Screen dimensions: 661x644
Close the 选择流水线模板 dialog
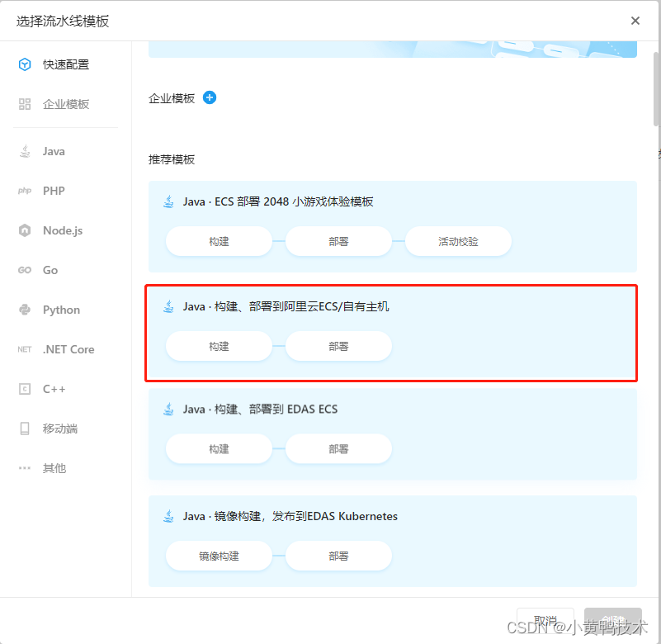tap(635, 21)
